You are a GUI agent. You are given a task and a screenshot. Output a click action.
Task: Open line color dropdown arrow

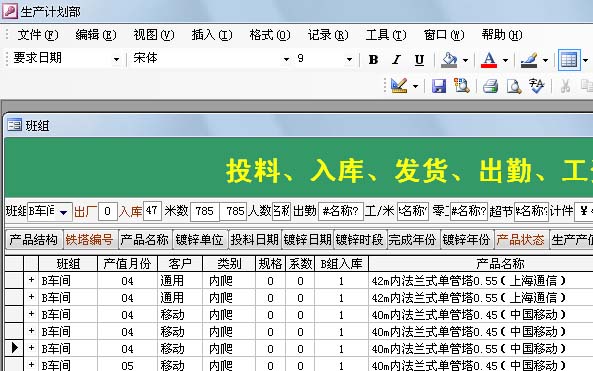coord(545,60)
